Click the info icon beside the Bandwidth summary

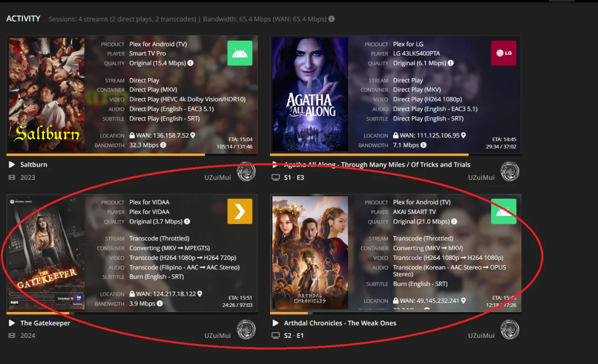[331, 19]
